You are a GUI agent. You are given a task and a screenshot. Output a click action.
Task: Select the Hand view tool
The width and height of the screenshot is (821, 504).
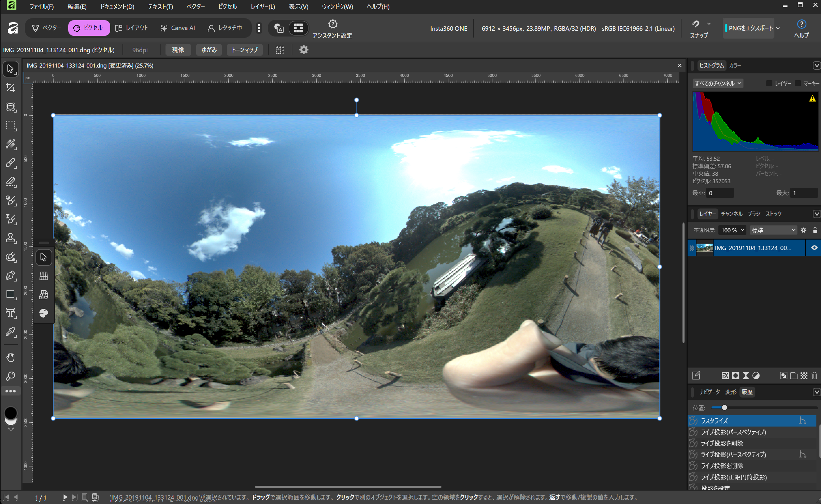point(10,357)
